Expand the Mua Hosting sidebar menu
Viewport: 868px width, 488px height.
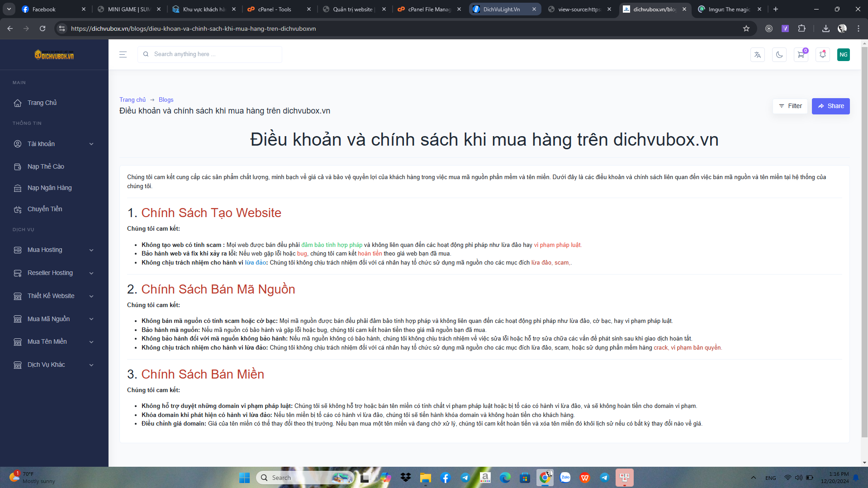coord(54,250)
